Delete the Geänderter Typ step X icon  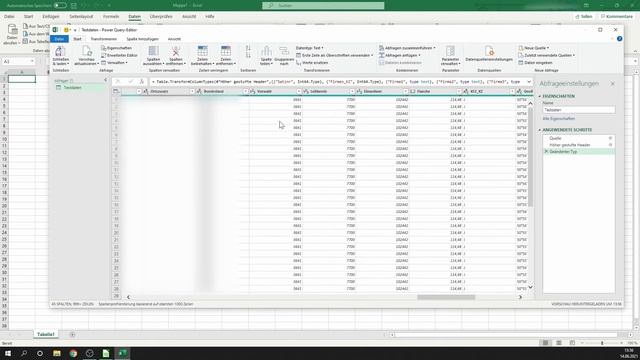tap(546, 151)
